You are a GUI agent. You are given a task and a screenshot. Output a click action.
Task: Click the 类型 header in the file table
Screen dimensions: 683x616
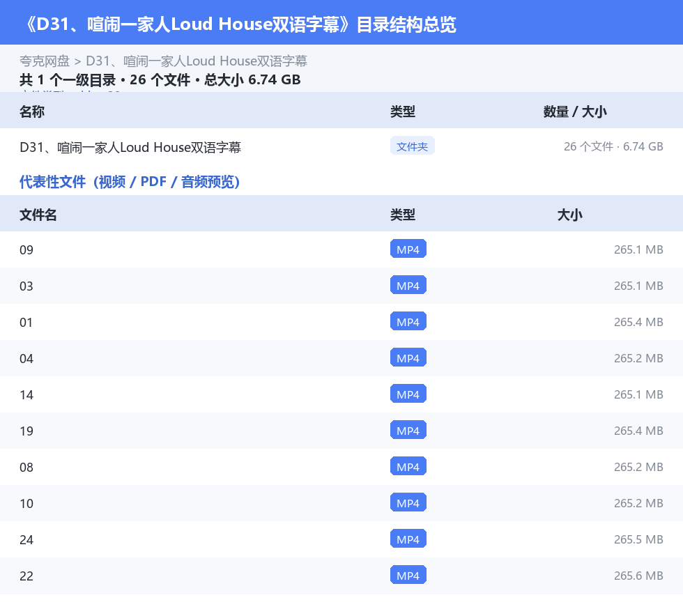point(403,215)
